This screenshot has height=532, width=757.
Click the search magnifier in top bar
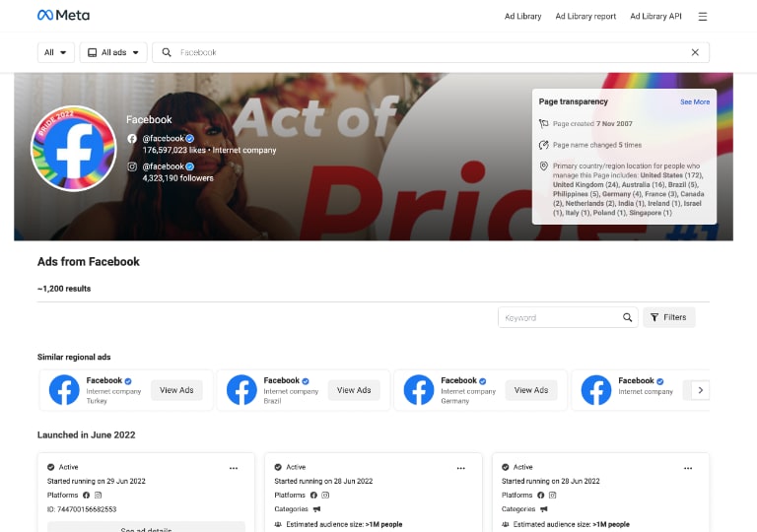[166, 52]
